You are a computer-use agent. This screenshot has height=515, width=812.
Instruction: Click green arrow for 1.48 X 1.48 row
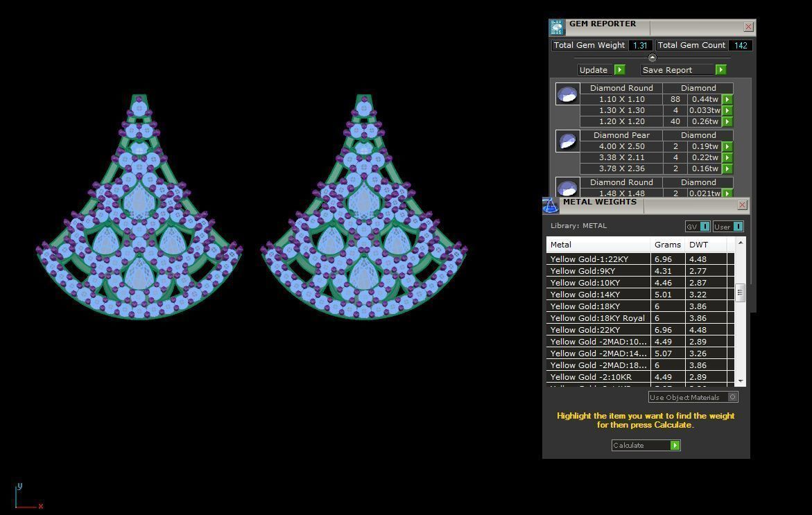click(727, 193)
